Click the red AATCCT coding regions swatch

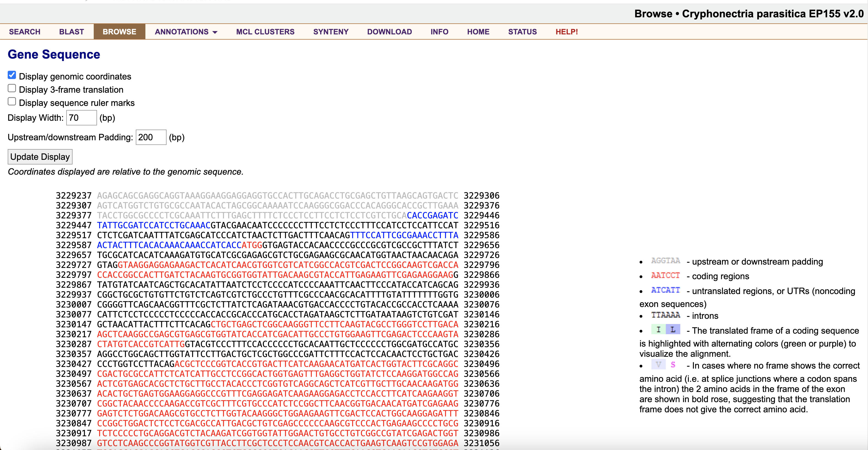pos(665,276)
